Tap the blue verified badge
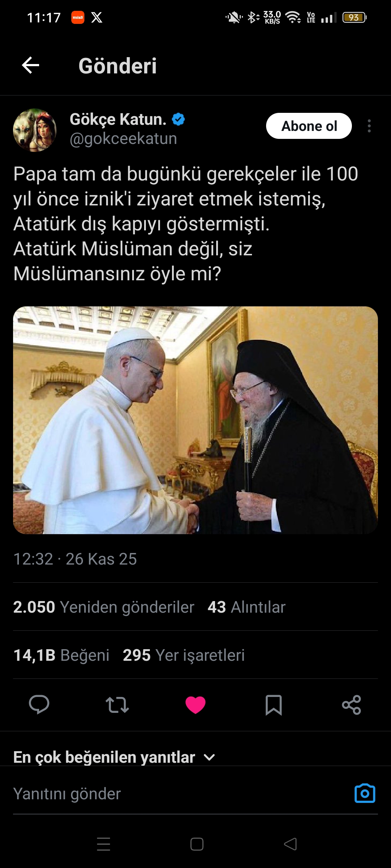Screen dimensions: 391x868 click(x=178, y=119)
